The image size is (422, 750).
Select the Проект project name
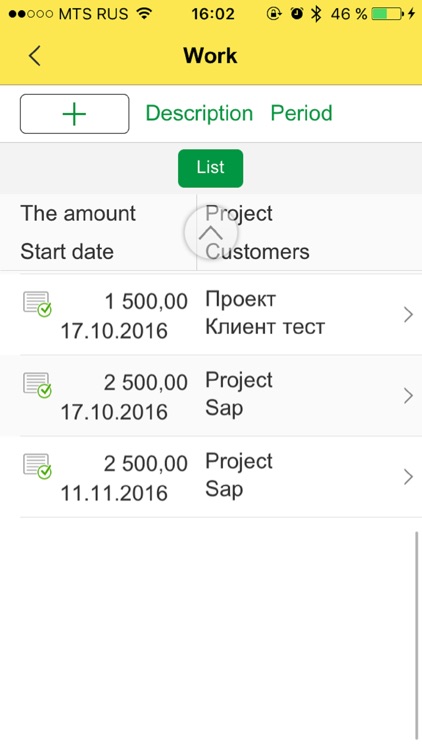click(x=240, y=299)
